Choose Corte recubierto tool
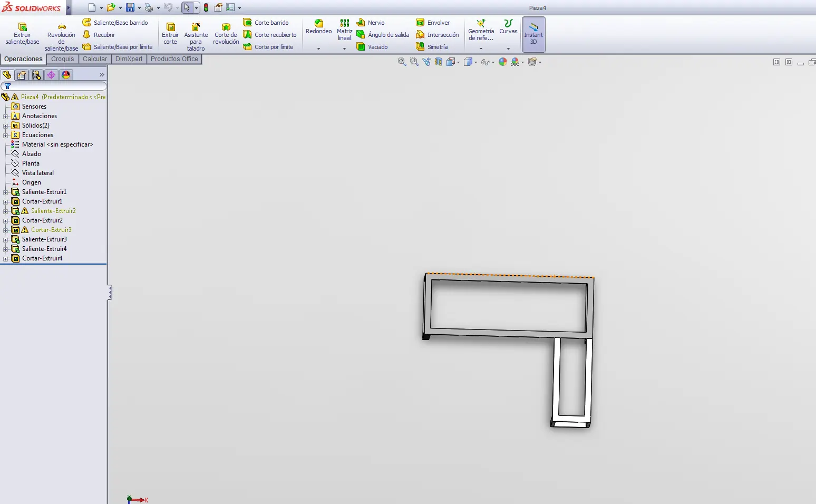 [x=270, y=35]
